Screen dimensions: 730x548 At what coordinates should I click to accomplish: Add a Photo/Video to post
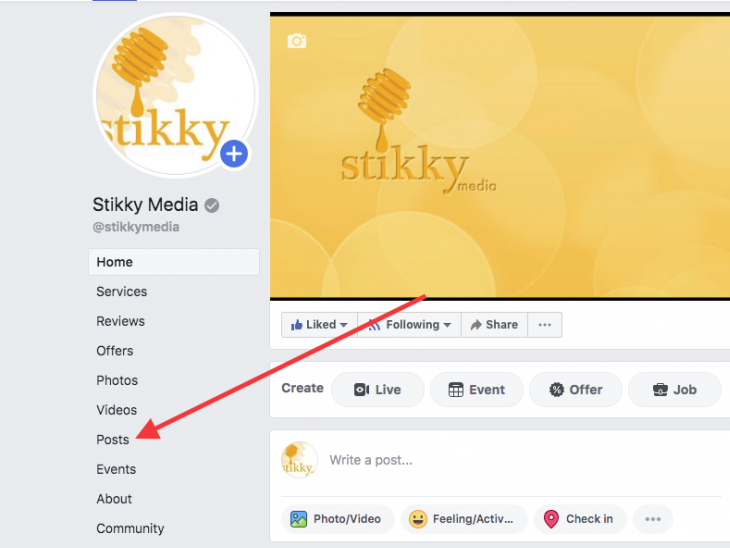tap(338, 519)
